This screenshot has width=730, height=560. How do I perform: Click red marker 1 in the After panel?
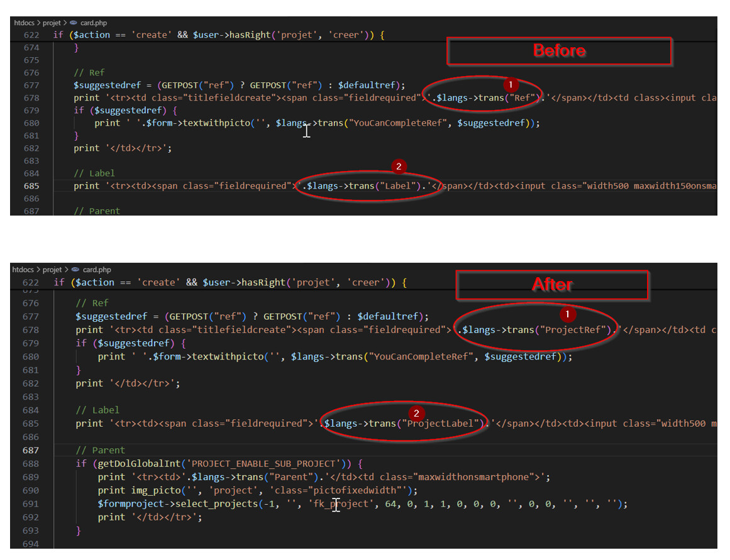(568, 313)
